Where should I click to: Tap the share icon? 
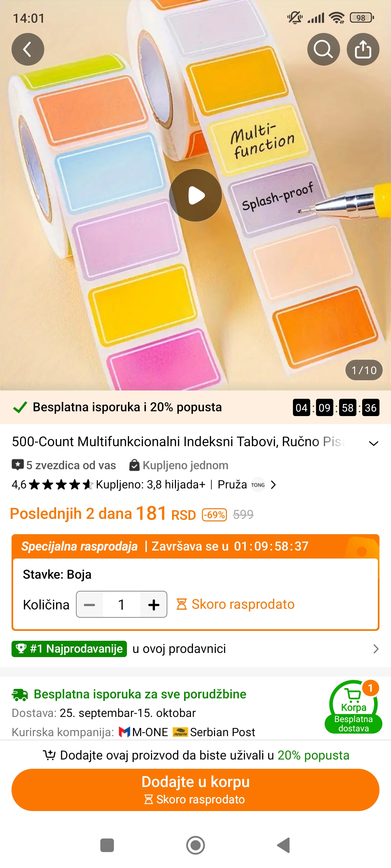(x=363, y=49)
